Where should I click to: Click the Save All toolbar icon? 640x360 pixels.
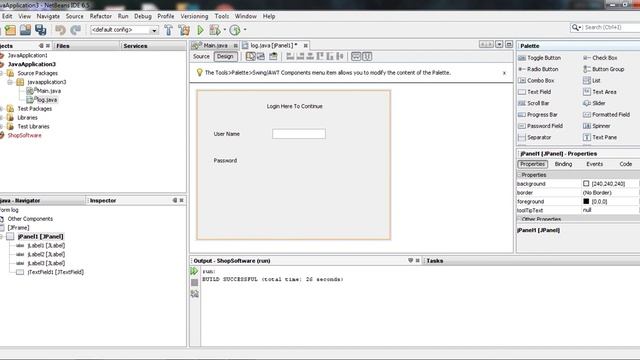click(40, 30)
